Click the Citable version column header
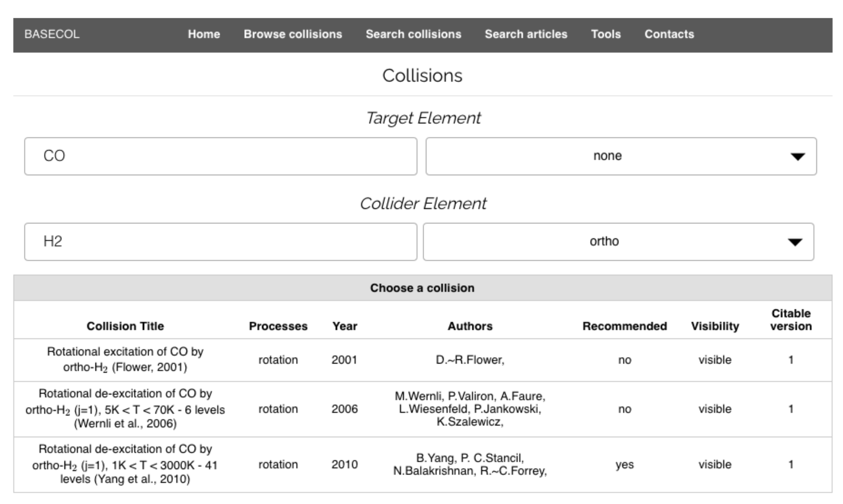Screen dimensions: 843x504 (x=791, y=320)
